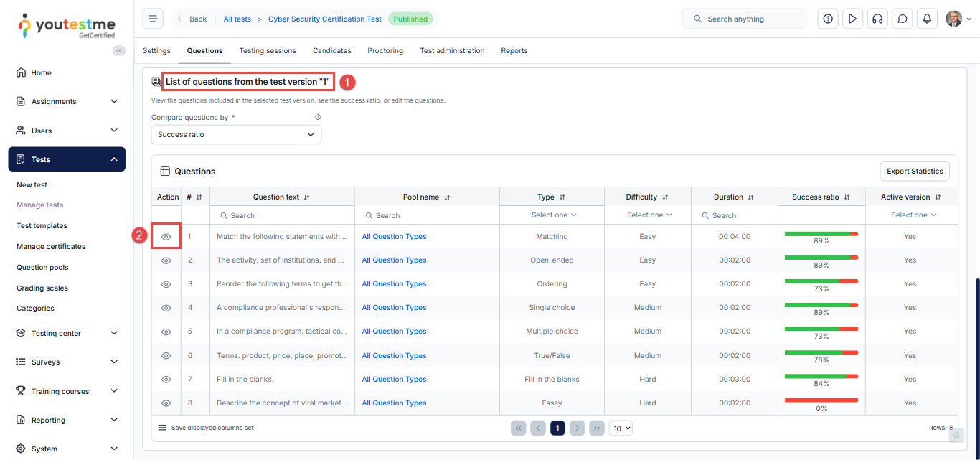Open the Difficulty filter dropdown
980x460 pixels.
pos(648,215)
